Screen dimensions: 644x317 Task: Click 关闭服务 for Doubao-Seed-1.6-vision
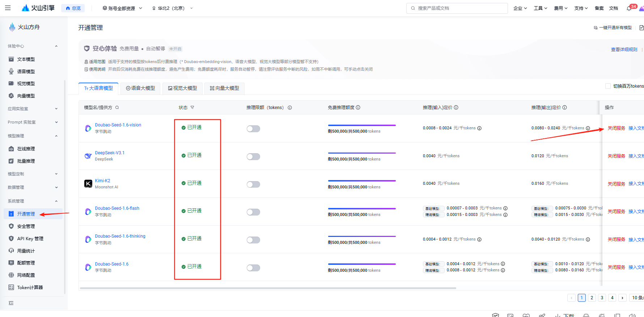(x=617, y=128)
